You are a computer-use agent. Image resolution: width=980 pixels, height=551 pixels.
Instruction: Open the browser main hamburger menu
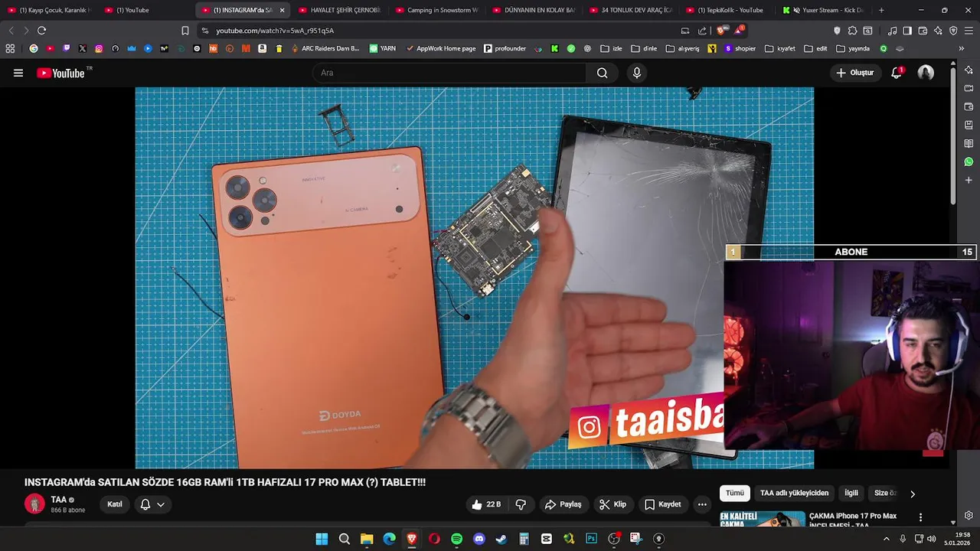pos(969,31)
